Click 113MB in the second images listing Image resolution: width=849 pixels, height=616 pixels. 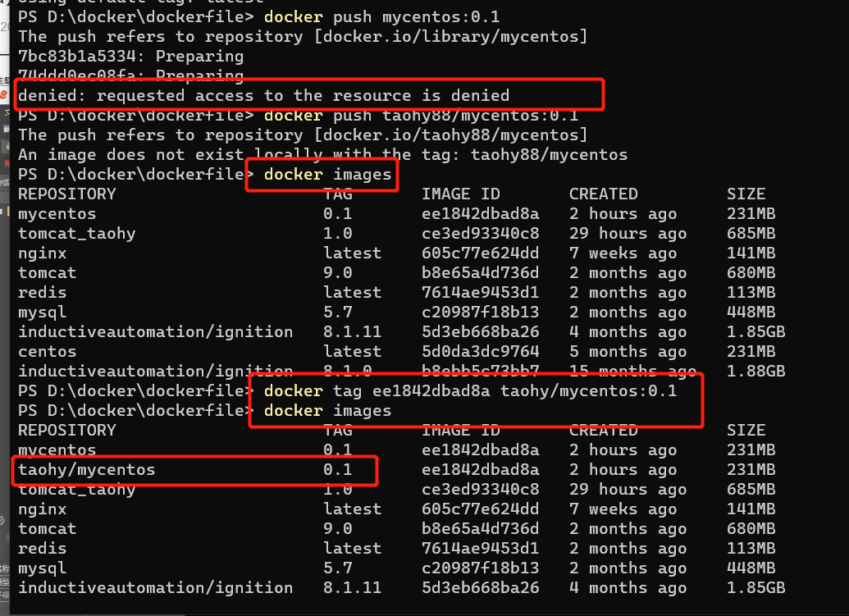coord(751,549)
